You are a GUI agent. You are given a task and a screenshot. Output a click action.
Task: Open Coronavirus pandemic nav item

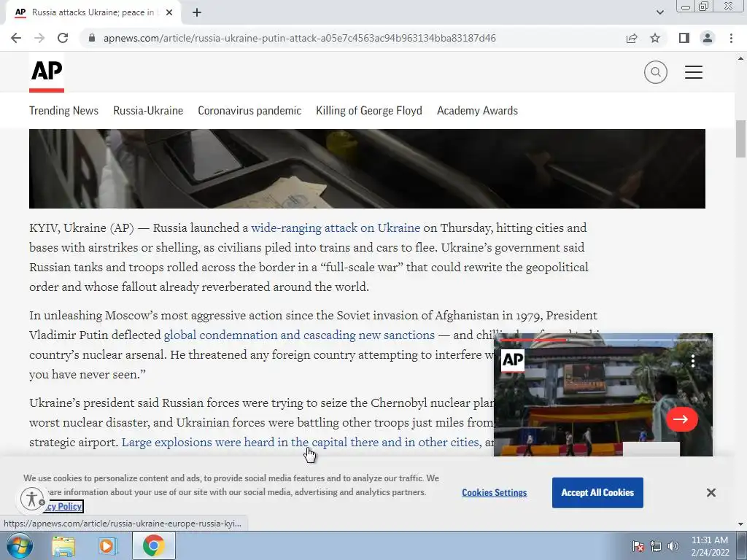pos(249,111)
